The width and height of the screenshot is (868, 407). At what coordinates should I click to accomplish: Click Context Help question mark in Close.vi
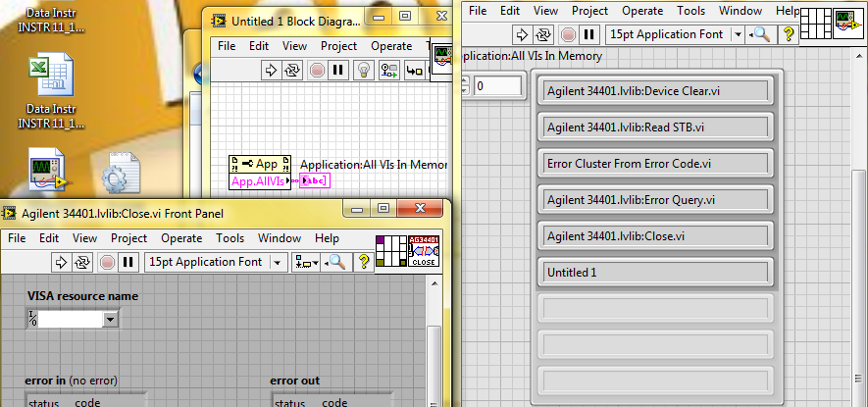pos(364,262)
